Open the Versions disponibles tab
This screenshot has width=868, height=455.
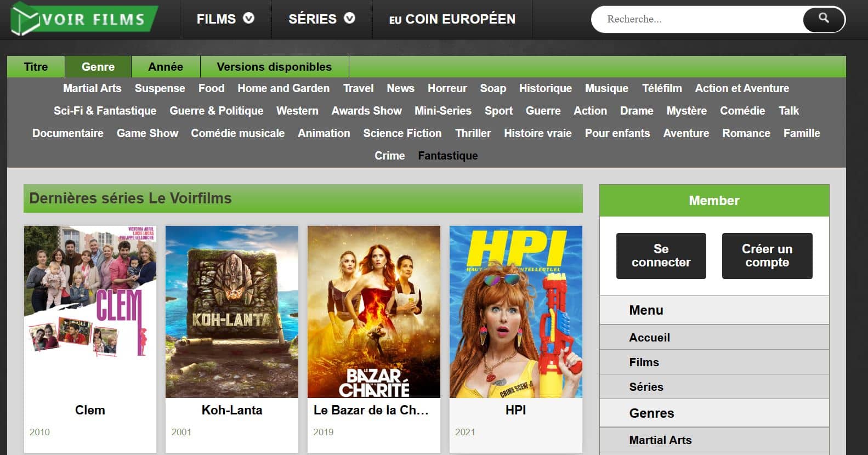(274, 67)
